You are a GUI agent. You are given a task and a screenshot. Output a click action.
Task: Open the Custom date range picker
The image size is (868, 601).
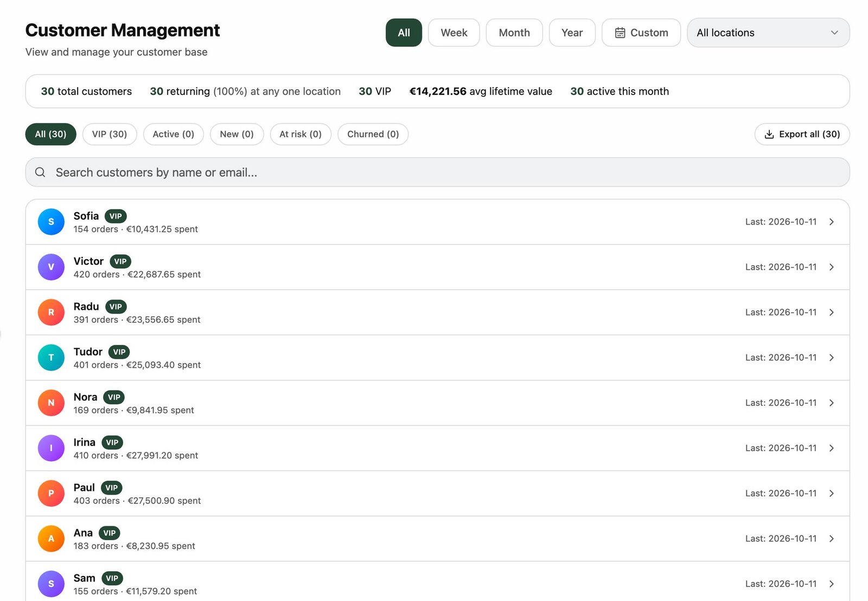[641, 33]
